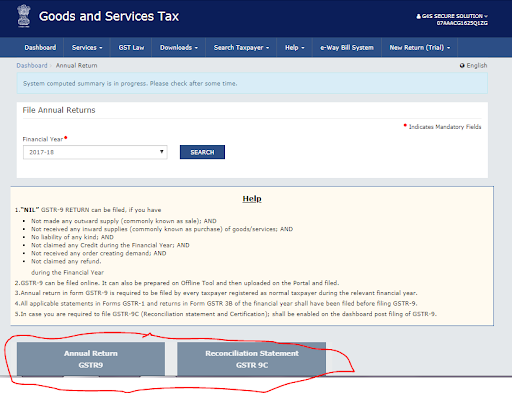Viewport: 512px width, 393px height.
Task: Open the G4S SECURE SOLUTION user menu
Action: [x=452, y=16]
